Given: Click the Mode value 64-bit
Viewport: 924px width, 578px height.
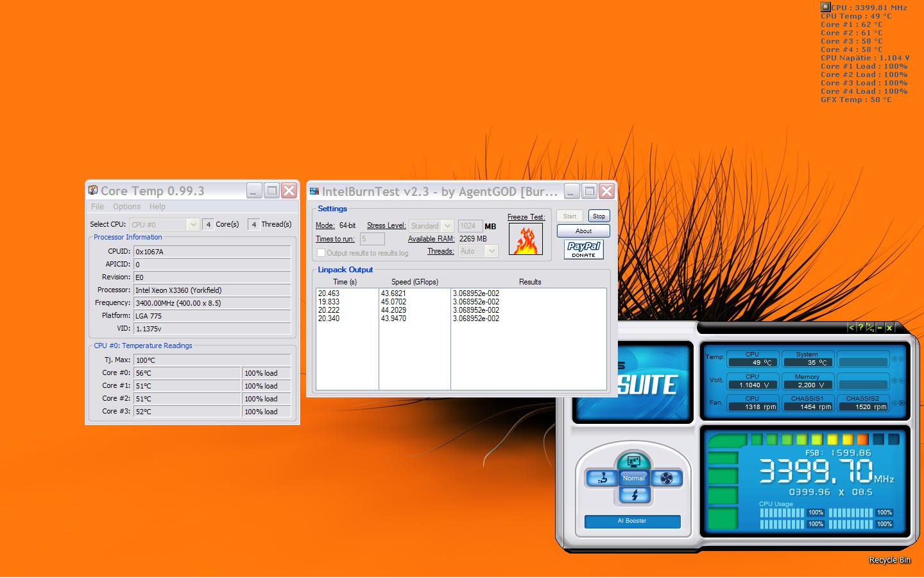Looking at the screenshot, I should (347, 226).
